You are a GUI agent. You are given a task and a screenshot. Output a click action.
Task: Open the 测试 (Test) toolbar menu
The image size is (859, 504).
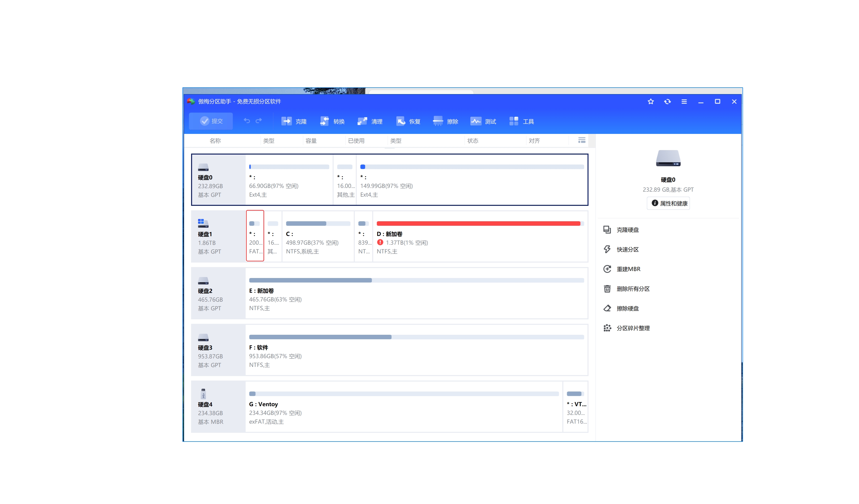click(x=483, y=121)
